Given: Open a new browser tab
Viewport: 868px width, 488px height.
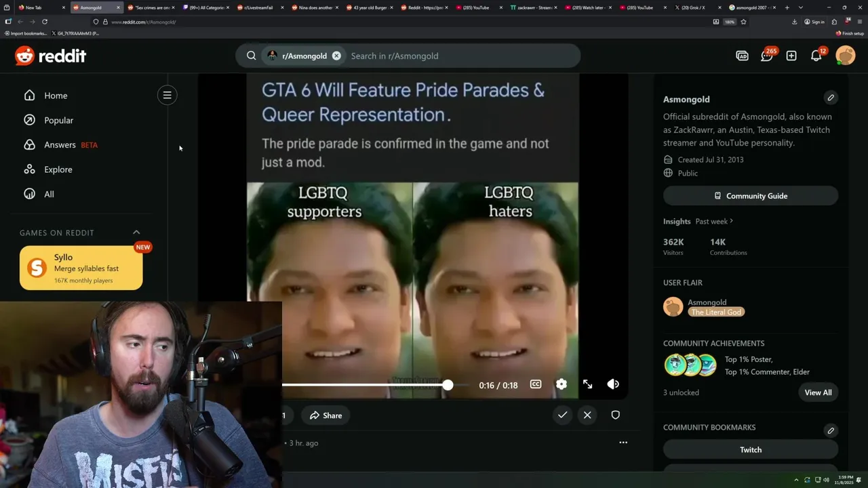Looking at the screenshot, I should click(x=787, y=7).
